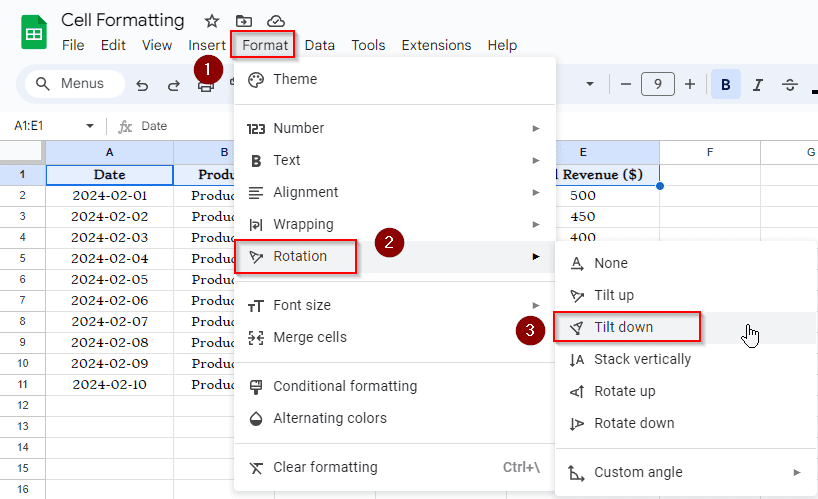Click the Google Sheets home icon
818x499 pixels.
[x=34, y=32]
